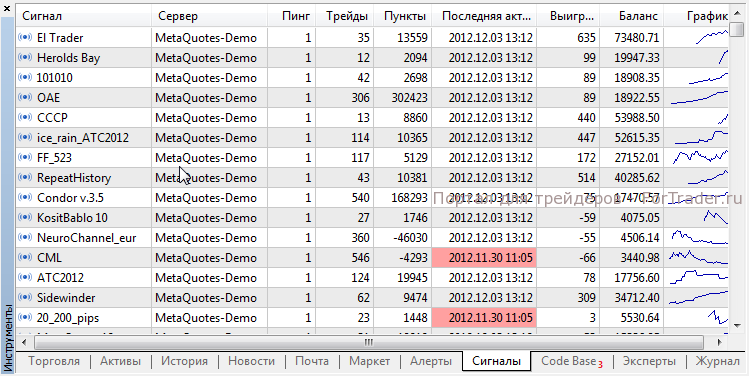The image size is (749, 376).
Task: Sort by the Сервер column header
Action: (x=210, y=16)
